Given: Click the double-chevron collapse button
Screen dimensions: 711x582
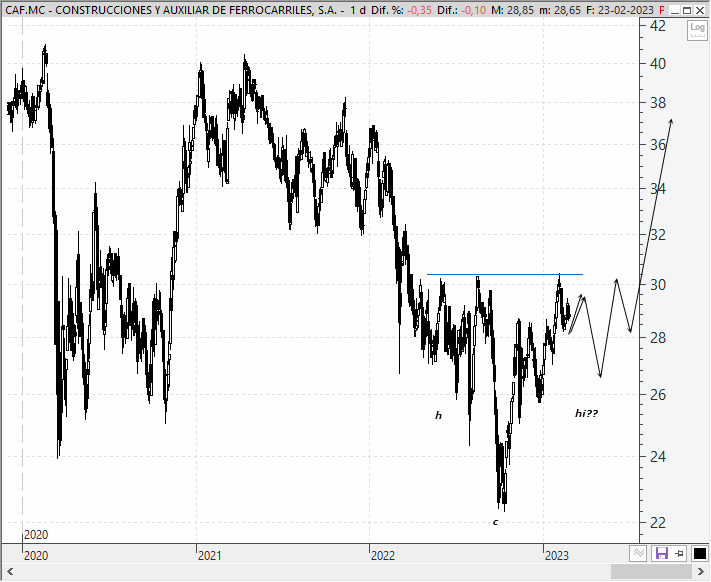Looking at the screenshot, I should pyautogui.click(x=638, y=553).
